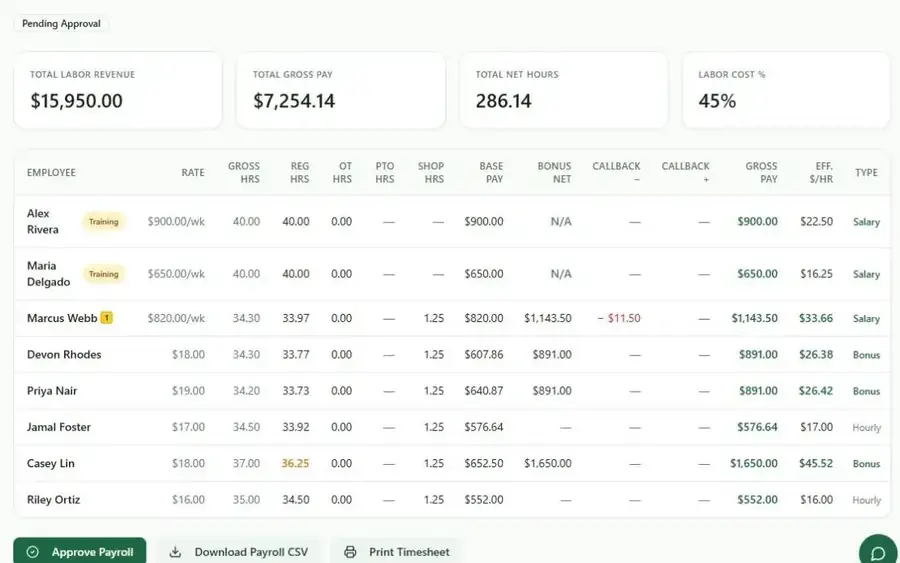Image resolution: width=900 pixels, height=563 pixels.
Task: Click Priya Nair's base pay $640.87
Action: click(484, 391)
